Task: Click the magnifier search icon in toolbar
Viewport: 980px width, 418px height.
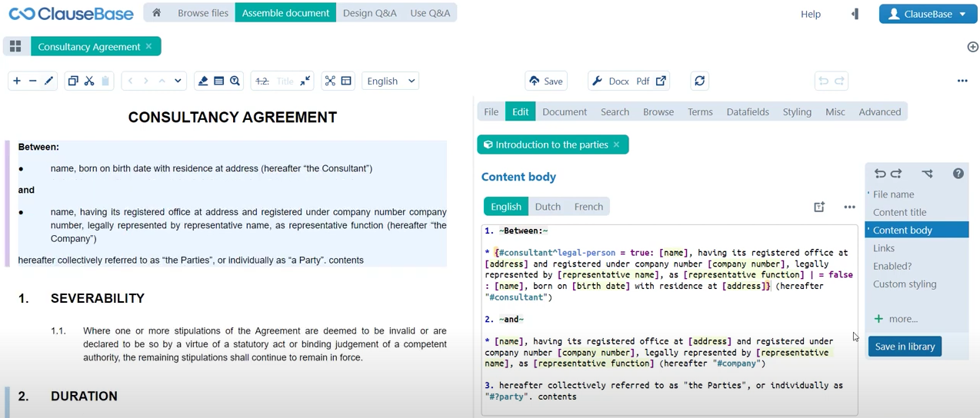Action: [235, 81]
